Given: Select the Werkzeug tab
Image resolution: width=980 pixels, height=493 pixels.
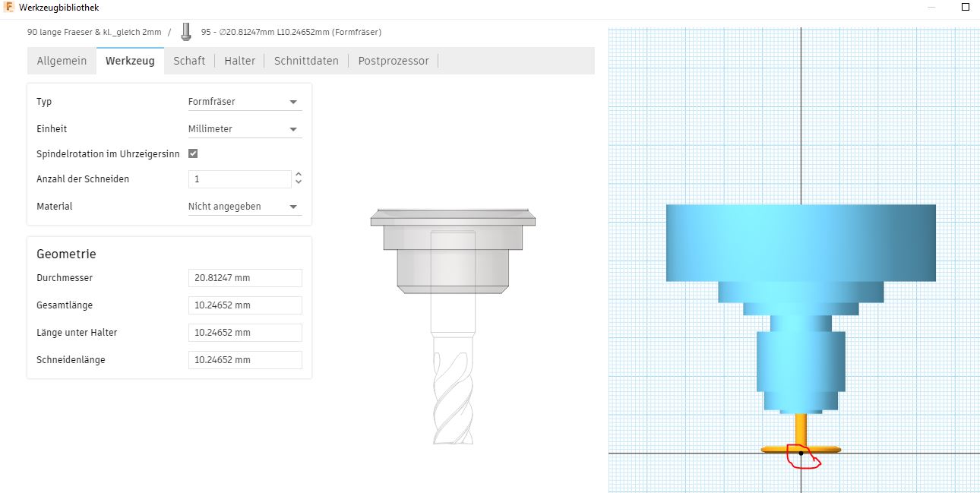Looking at the screenshot, I should pos(130,61).
